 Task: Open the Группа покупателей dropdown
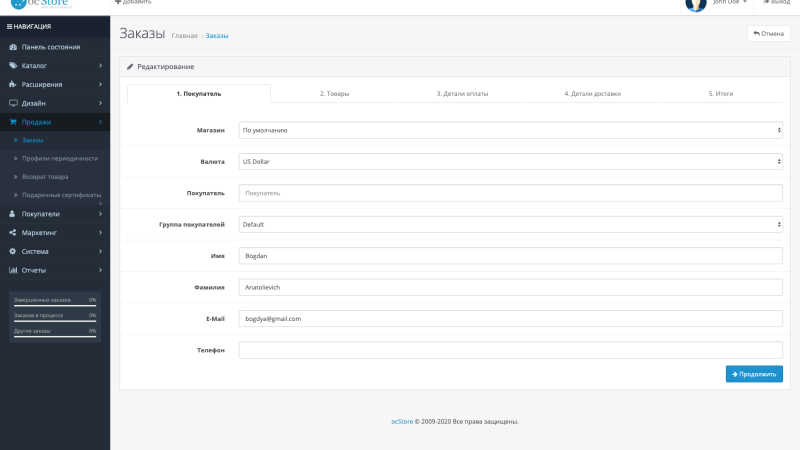[510, 224]
